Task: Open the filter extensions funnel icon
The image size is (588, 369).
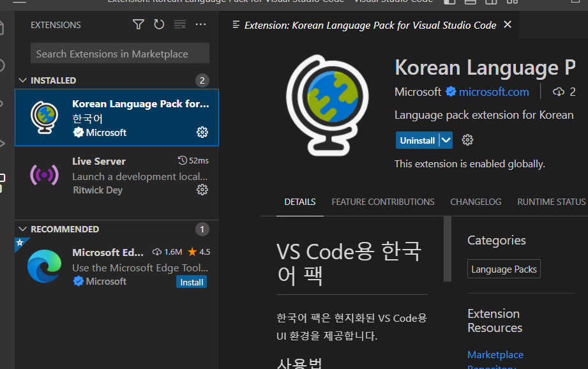Action: tap(139, 25)
